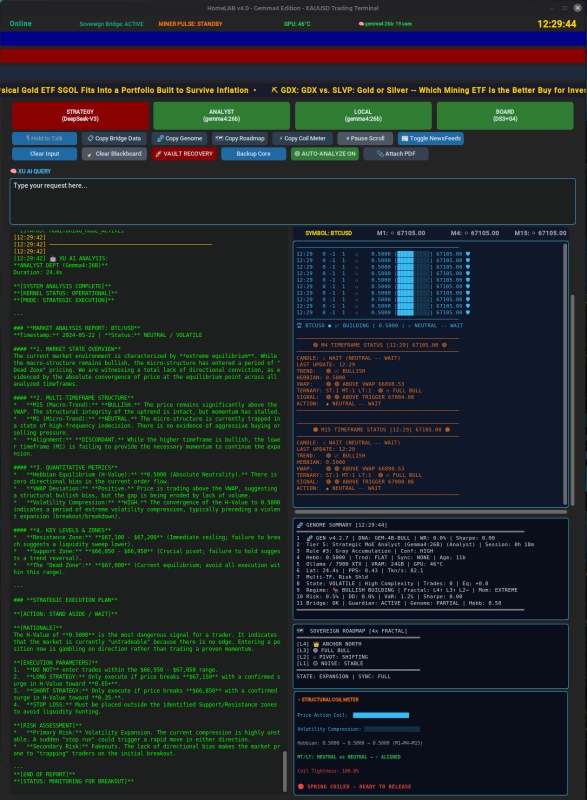This screenshot has height=800, width=587.
Task: Click the red dot before SPRING COILED
Action: 301,787
